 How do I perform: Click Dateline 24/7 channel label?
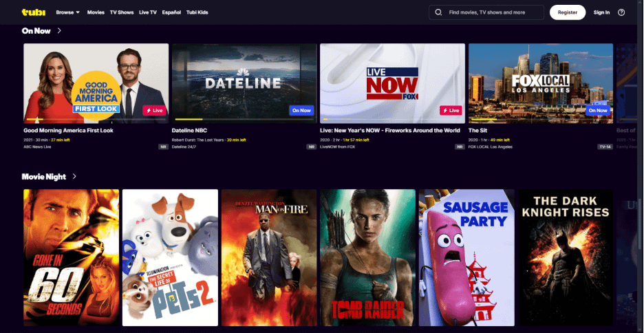click(184, 147)
